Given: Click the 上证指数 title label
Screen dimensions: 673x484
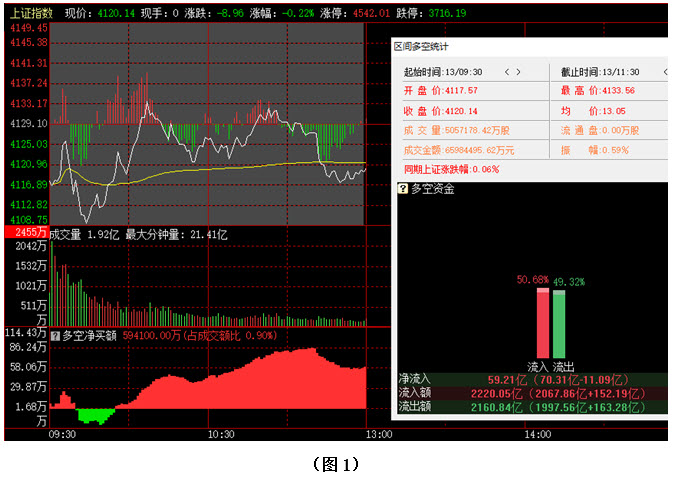Looking at the screenshot, I should tap(30, 13).
